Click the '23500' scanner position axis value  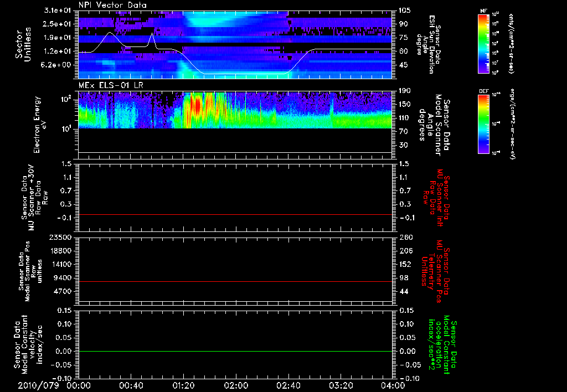tap(61, 238)
